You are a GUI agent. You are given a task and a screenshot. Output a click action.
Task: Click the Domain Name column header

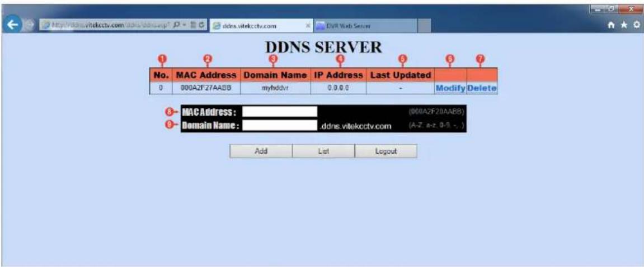(275, 75)
